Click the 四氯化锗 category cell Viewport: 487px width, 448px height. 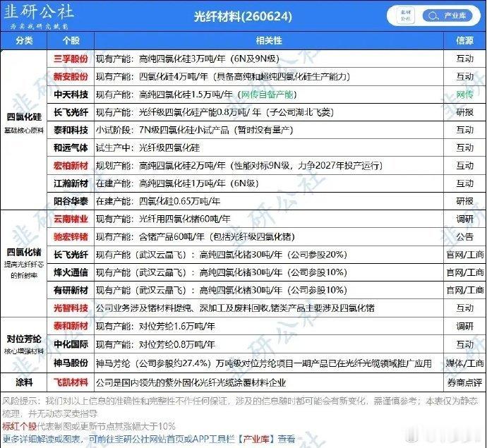coord(24,263)
